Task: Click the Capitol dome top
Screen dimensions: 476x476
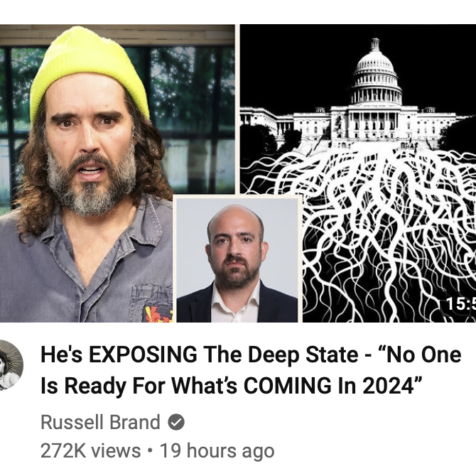Action: click(376, 58)
